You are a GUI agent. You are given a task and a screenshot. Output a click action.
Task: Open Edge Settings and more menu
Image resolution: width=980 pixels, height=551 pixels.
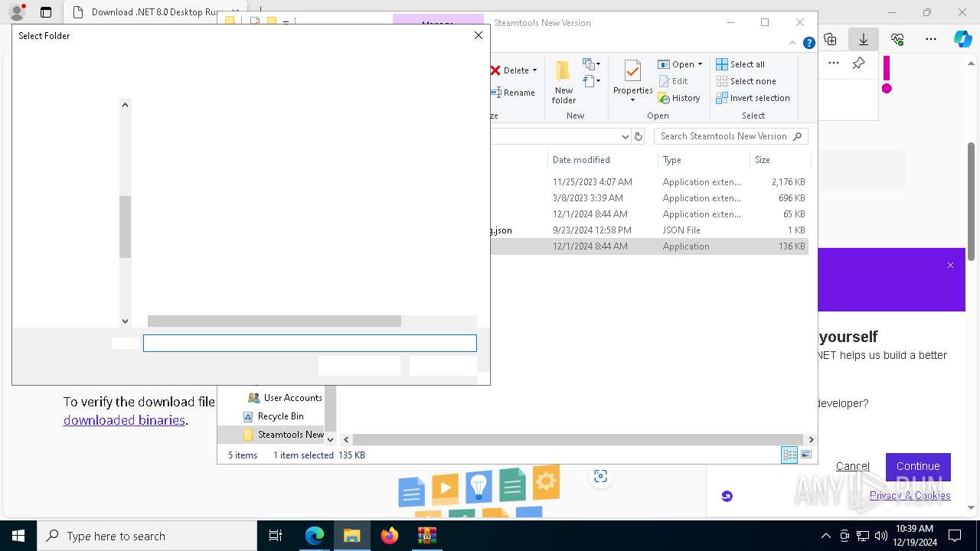tap(931, 39)
